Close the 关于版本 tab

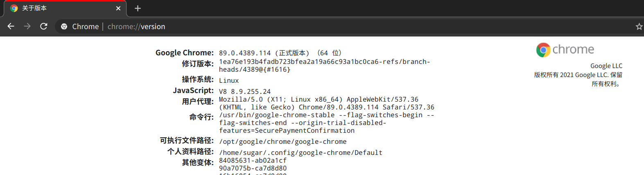click(x=118, y=8)
